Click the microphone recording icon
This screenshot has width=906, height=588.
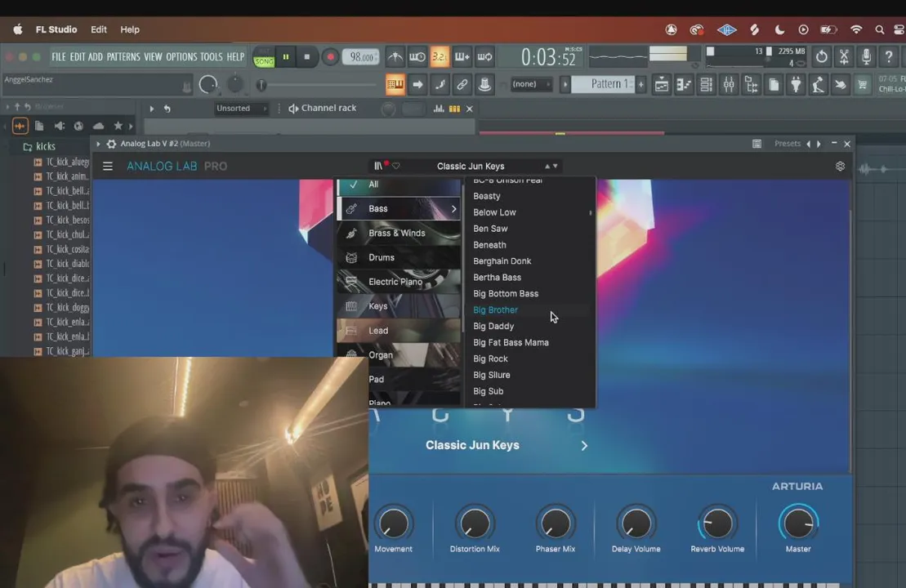click(866, 56)
